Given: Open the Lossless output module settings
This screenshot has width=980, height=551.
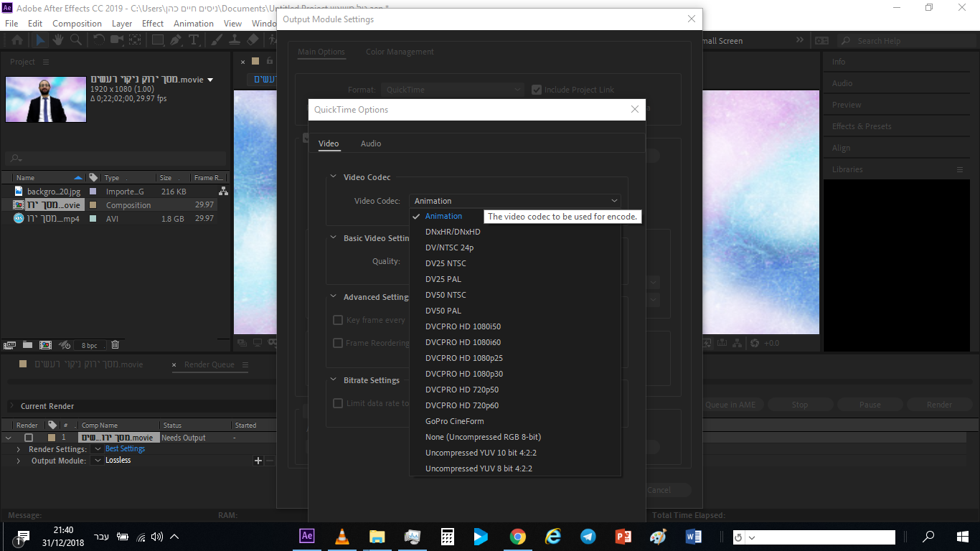Looking at the screenshot, I should tap(118, 460).
